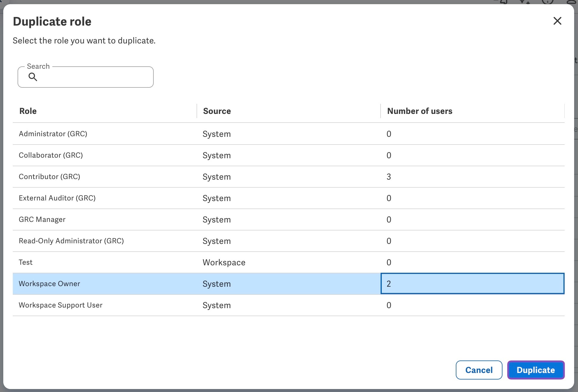
Task: Click the Duplicate button
Action: [536, 370]
